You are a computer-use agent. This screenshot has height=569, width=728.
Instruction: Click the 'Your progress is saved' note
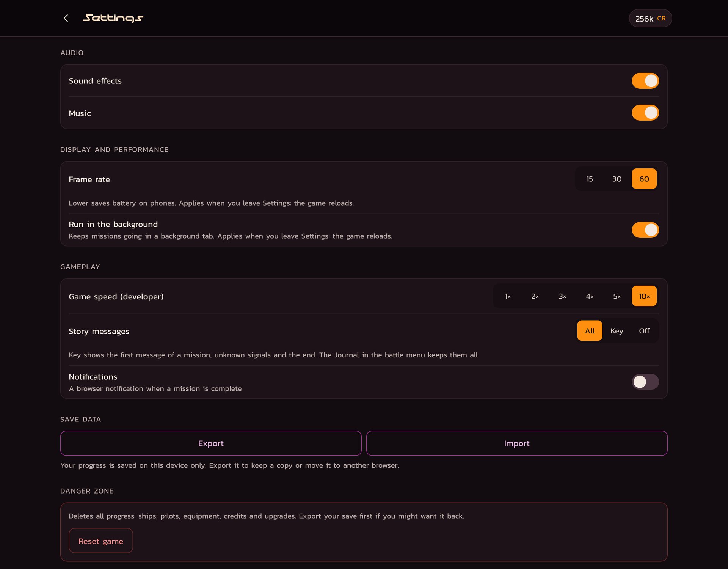(x=230, y=465)
